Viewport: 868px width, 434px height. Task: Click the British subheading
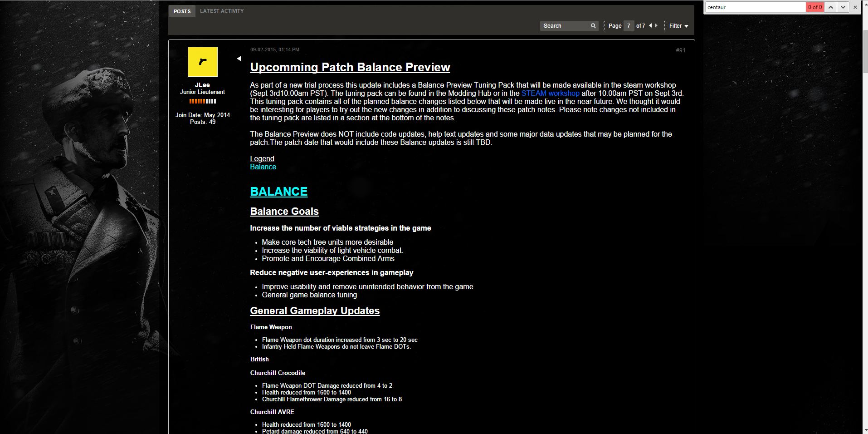pyautogui.click(x=259, y=360)
